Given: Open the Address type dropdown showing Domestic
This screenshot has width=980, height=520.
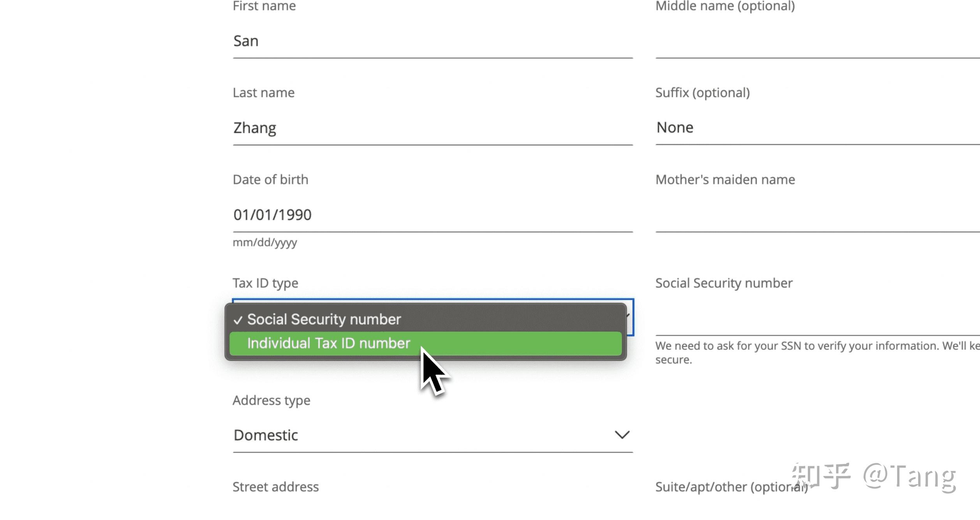Looking at the screenshot, I should 432,435.
